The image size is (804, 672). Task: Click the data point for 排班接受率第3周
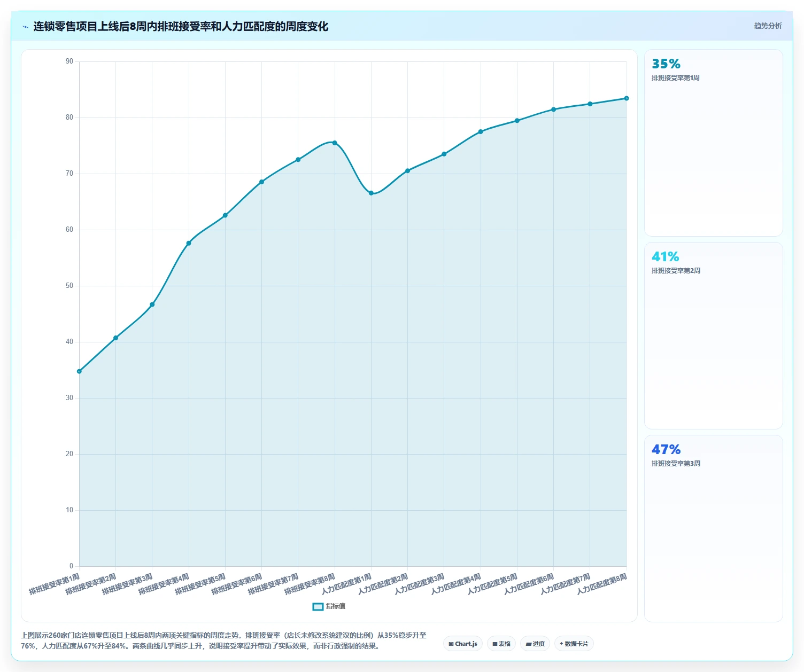152,304
